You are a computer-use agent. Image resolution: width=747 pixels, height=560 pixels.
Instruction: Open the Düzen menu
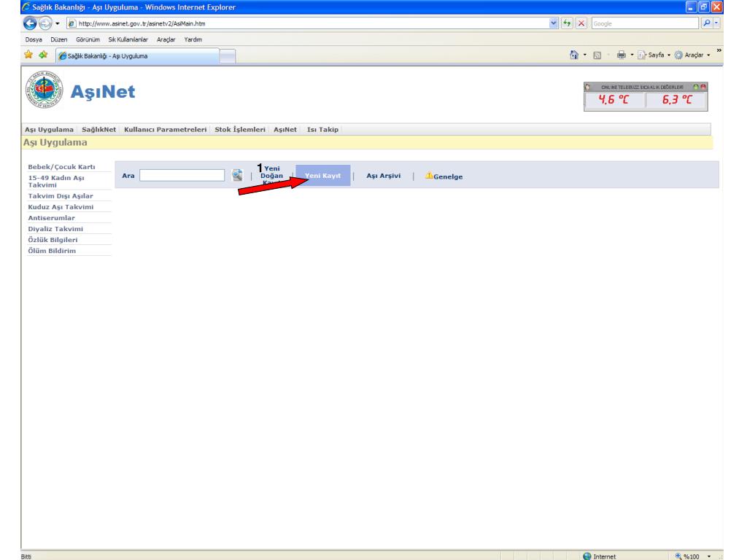point(59,39)
